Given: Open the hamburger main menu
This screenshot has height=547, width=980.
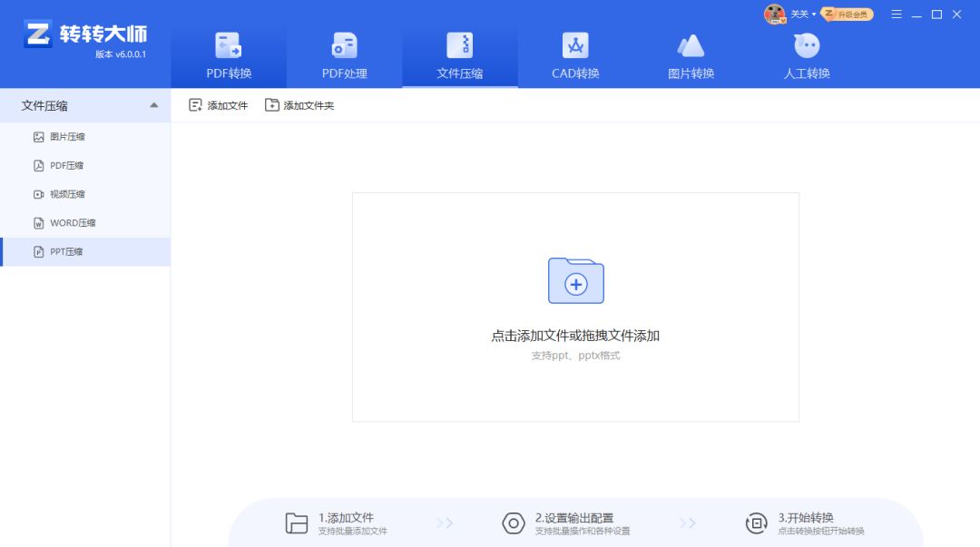Looking at the screenshot, I should click(896, 15).
